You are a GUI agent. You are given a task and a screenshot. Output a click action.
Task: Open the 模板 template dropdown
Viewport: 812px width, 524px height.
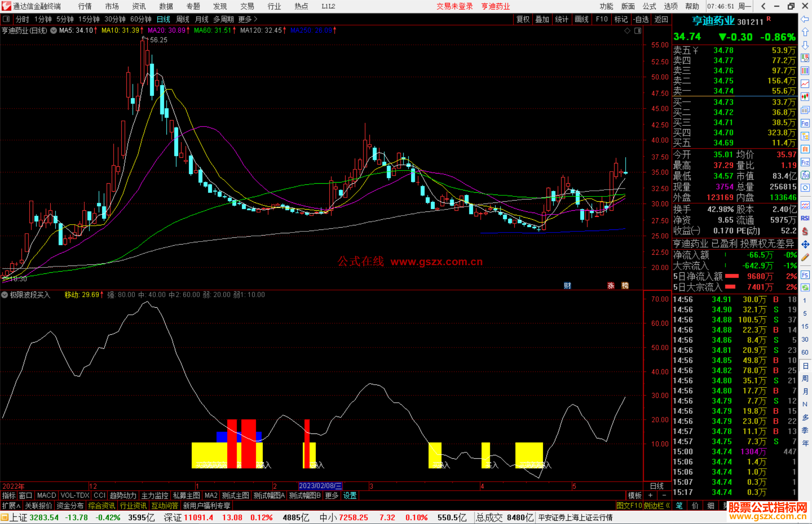click(635, 495)
